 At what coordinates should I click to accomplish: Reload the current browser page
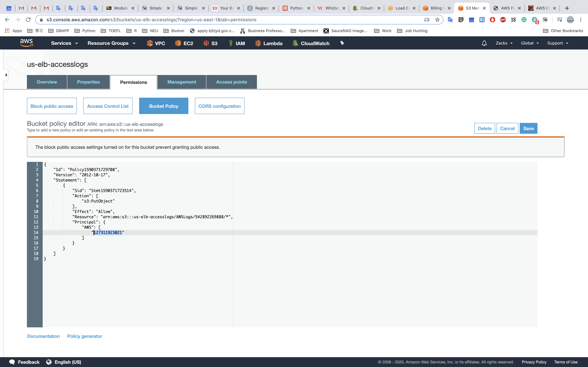coord(28,20)
